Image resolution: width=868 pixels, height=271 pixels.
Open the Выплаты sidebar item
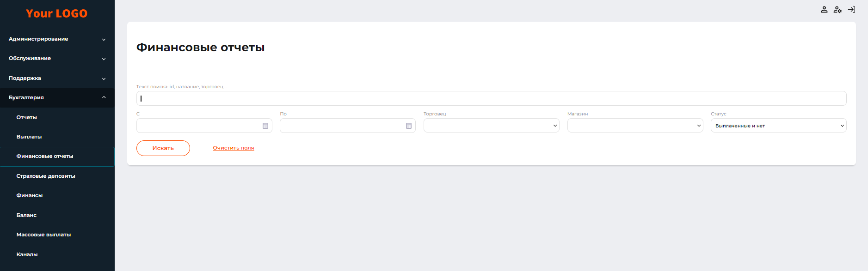pos(29,137)
